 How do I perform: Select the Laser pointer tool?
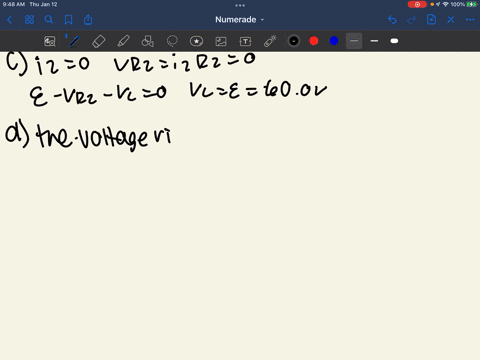point(270,41)
